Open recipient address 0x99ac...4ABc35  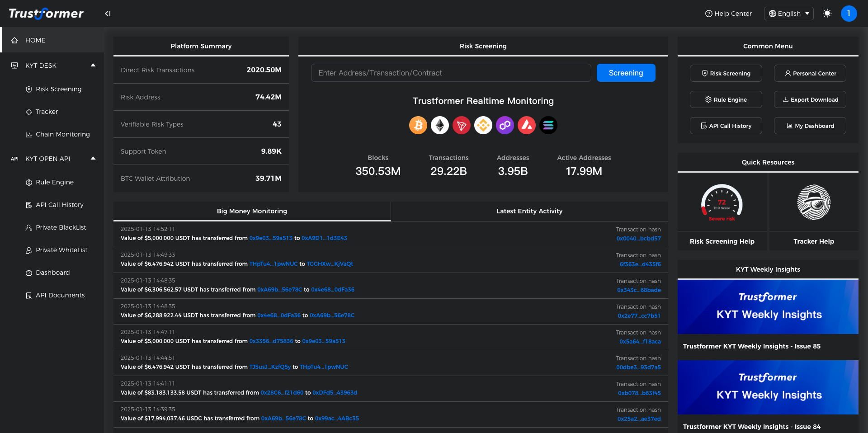[337, 419]
